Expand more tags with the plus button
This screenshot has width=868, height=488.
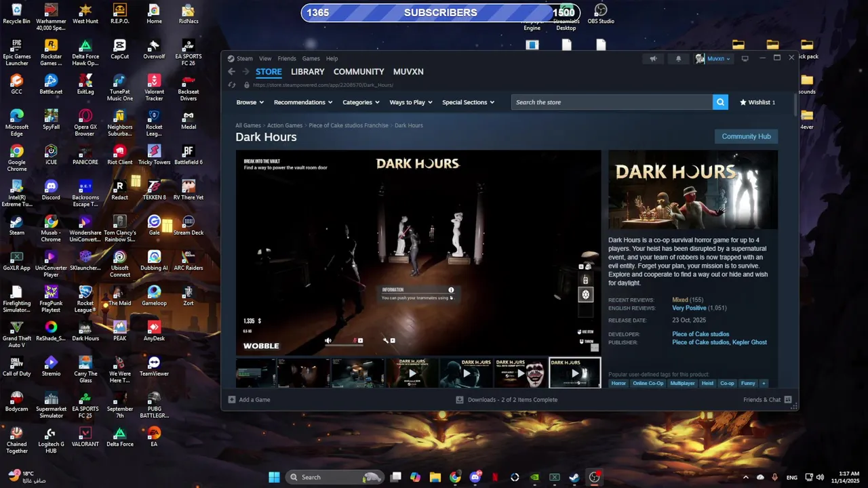click(x=764, y=384)
